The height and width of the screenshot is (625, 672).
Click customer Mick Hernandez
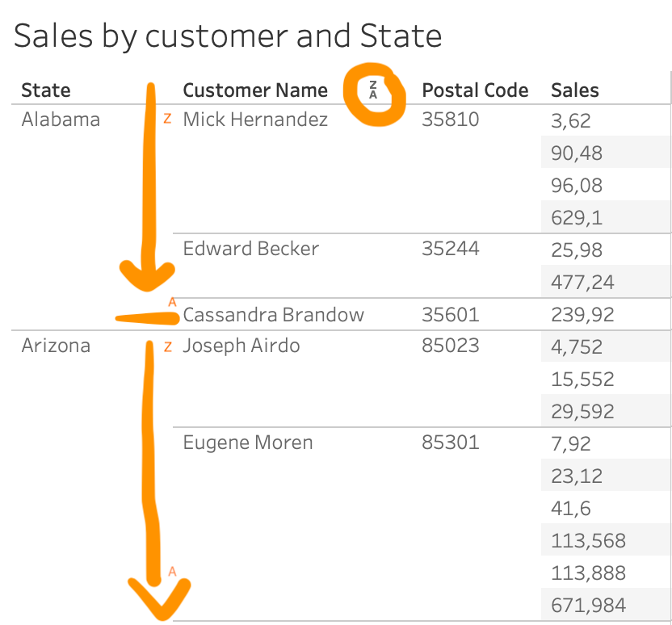[x=255, y=120]
